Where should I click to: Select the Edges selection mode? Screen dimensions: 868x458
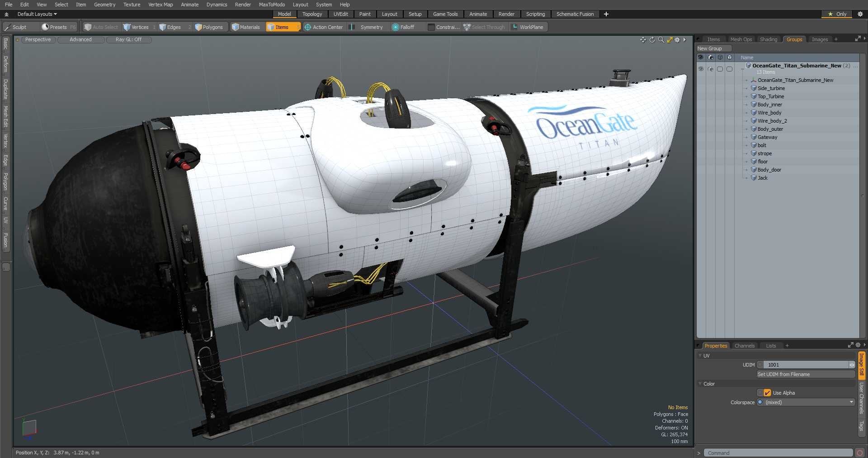click(x=170, y=27)
